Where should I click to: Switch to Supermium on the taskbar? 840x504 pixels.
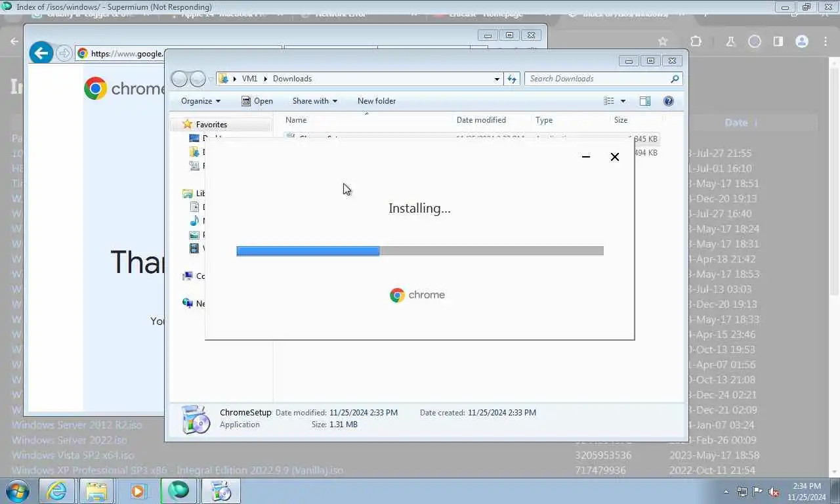pos(178,491)
